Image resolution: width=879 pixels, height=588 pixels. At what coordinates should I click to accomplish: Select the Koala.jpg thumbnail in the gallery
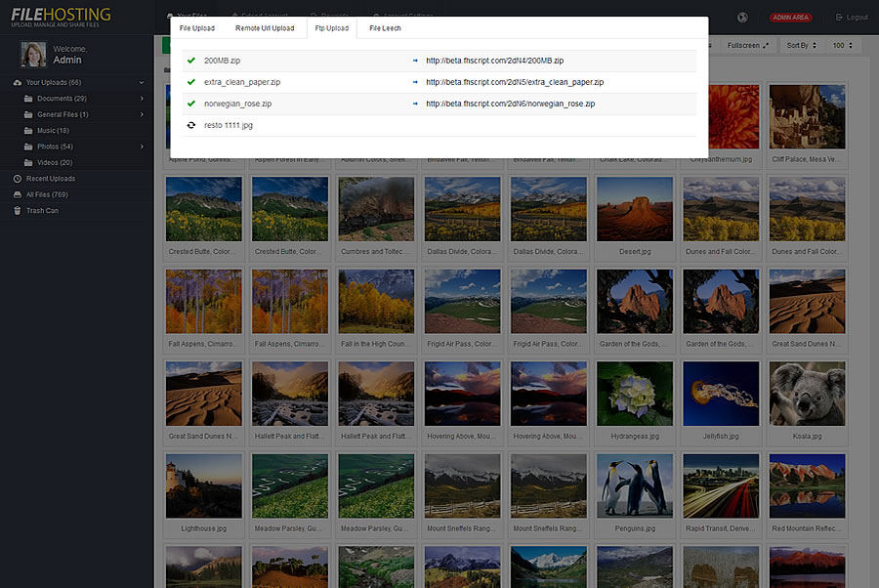point(808,394)
